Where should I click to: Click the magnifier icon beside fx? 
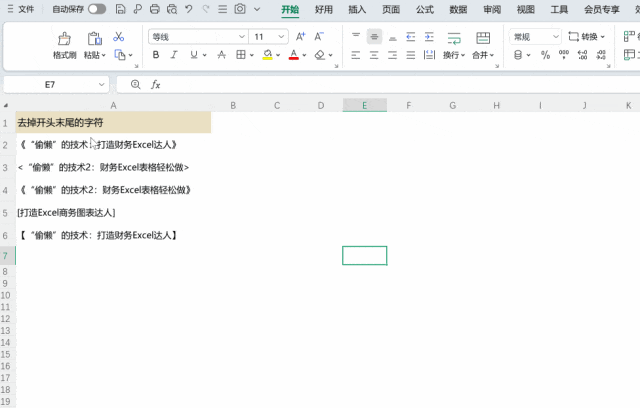[136, 84]
